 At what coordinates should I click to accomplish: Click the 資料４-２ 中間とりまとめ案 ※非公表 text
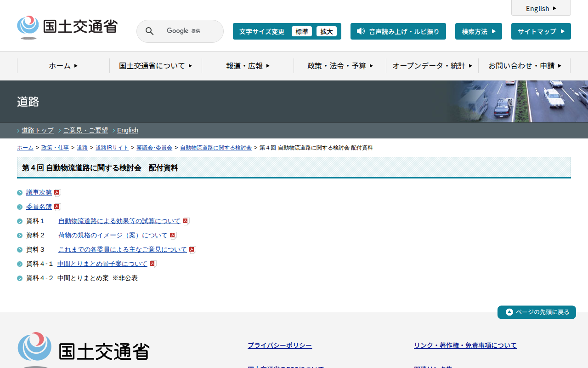pyautogui.click(x=82, y=278)
